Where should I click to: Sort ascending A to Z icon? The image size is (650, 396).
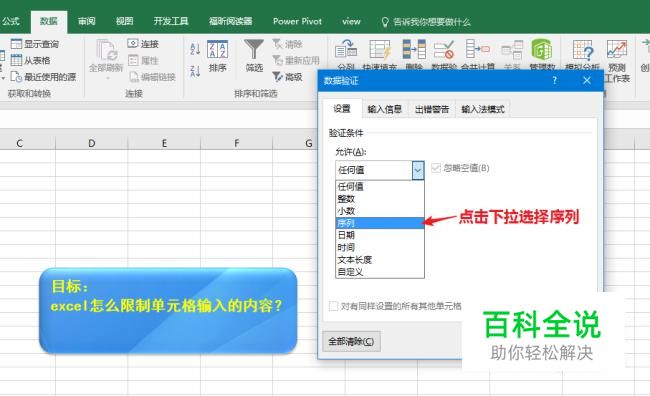click(195, 49)
